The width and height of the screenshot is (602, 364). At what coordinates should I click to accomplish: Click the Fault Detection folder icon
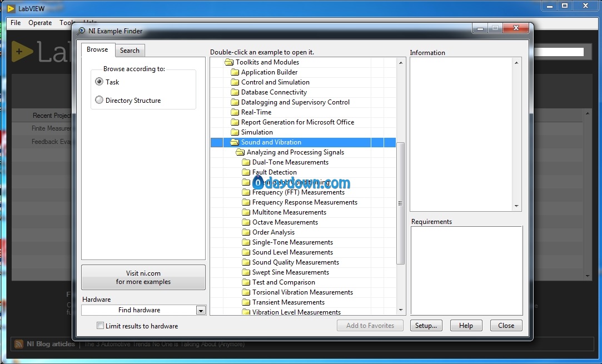tap(246, 172)
